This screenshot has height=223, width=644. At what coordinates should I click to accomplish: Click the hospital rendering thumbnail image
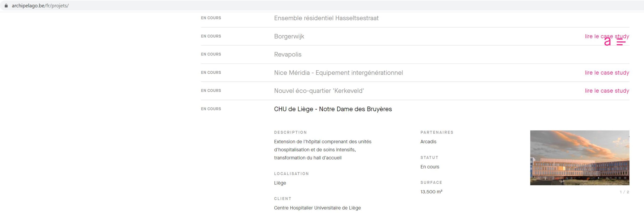click(x=579, y=158)
